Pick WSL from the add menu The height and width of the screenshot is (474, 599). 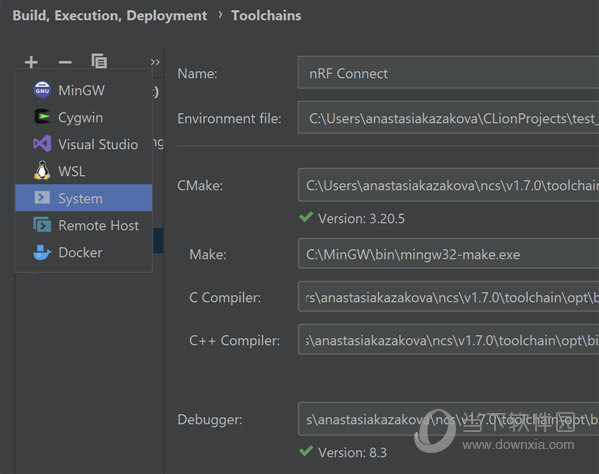[84, 171]
